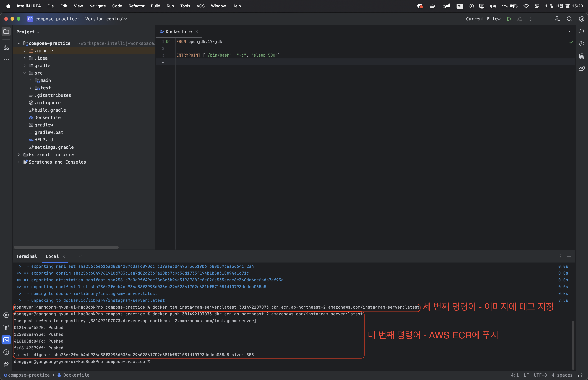Open the Notifications bell icon
This screenshot has height=380, width=588.
tap(582, 32)
